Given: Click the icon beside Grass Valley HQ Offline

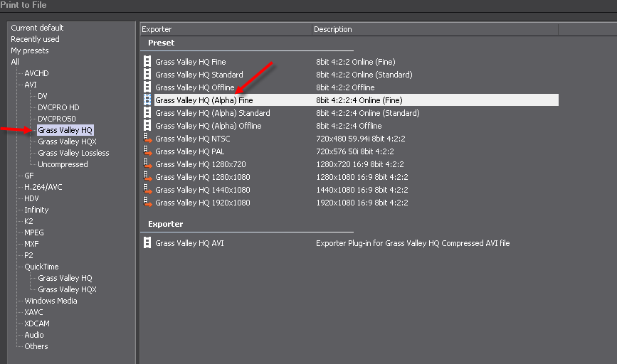Looking at the screenshot, I should point(147,87).
